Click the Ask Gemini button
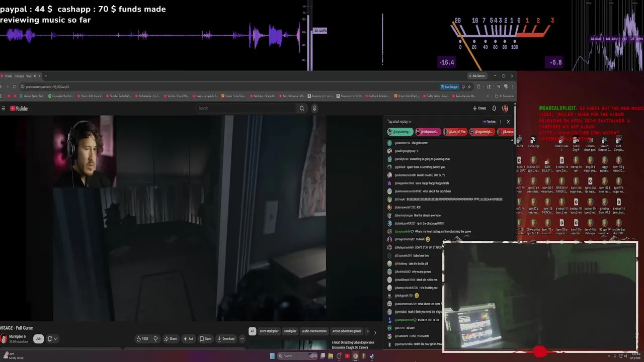The height and width of the screenshot is (362, 644). pyautogui.click(x=477, y=76)
